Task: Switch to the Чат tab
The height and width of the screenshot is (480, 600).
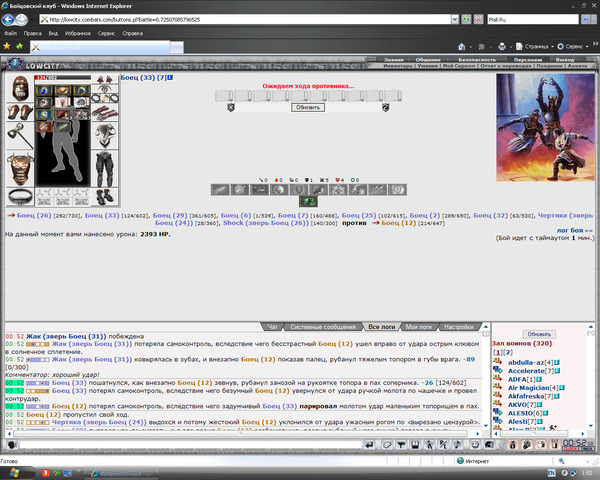Action: point(272,327)
